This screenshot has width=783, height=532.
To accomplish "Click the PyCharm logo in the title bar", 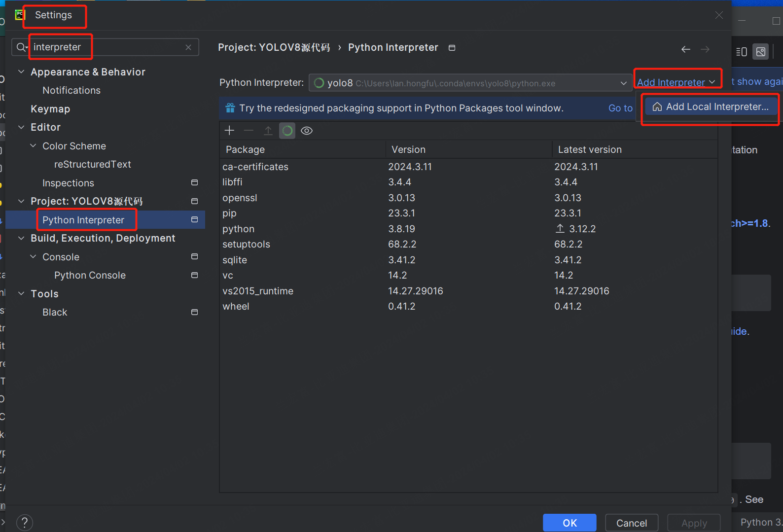I will [20, 15].
